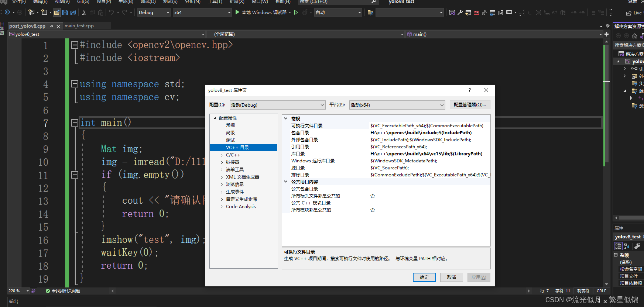644x307 pixels.
Task: Click the Cut scissors icon
Action: pyautogui.click(x=84, y=13)
